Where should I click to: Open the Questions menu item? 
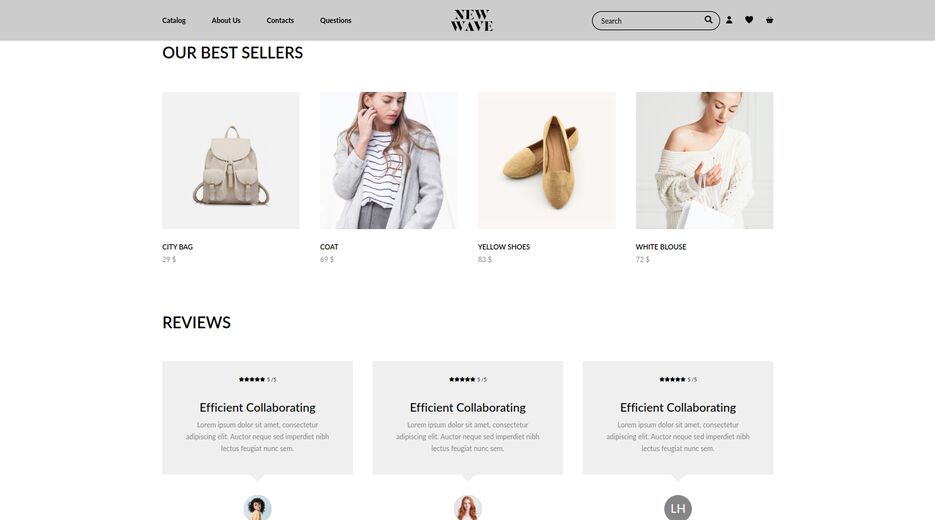coord(336,20)
